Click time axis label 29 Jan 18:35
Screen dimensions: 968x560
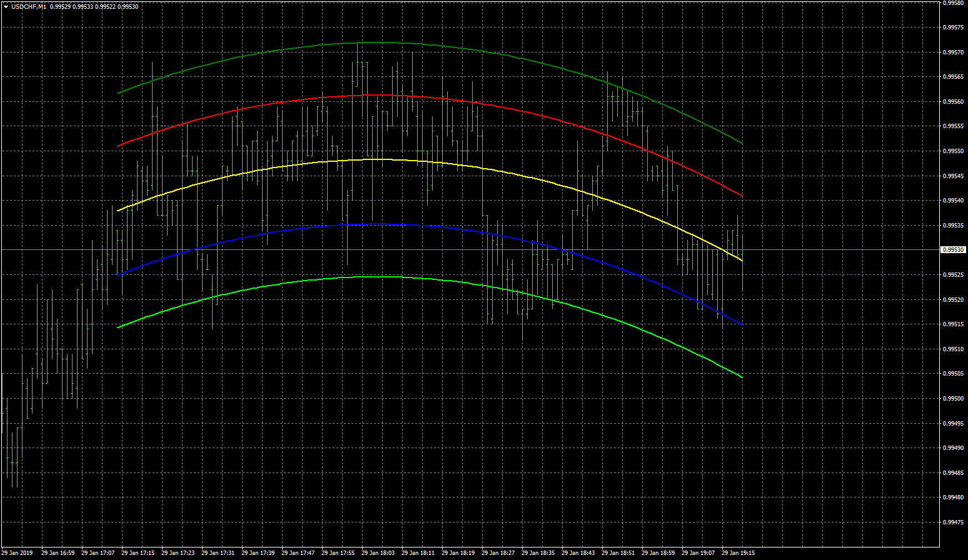pyautogui.click(x=538, y=553)
